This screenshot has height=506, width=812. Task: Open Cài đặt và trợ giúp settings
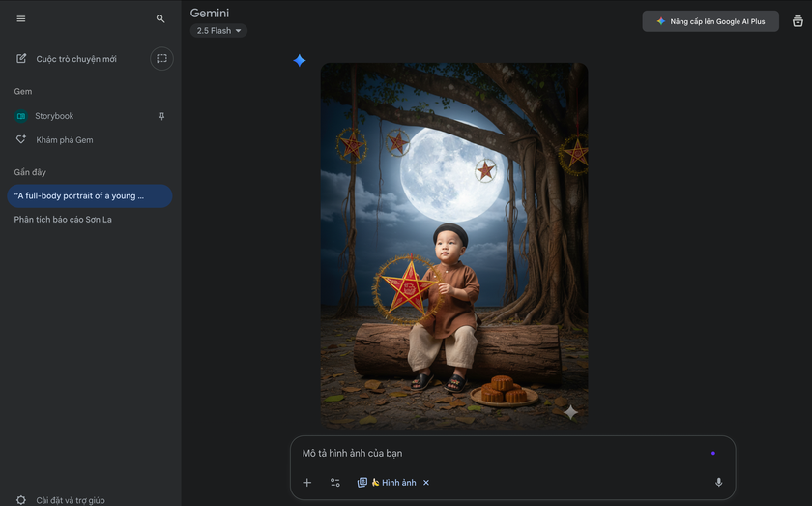(70, 500)
